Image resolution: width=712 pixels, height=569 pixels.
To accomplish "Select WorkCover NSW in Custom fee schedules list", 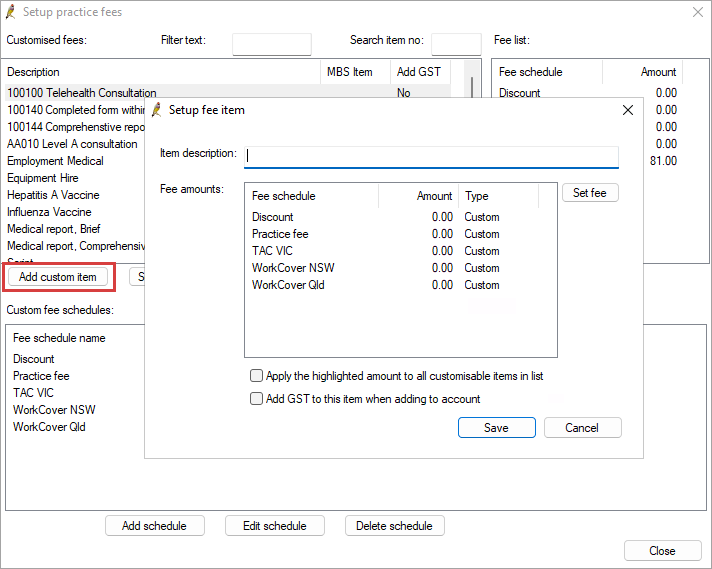I will coord(54,410).
